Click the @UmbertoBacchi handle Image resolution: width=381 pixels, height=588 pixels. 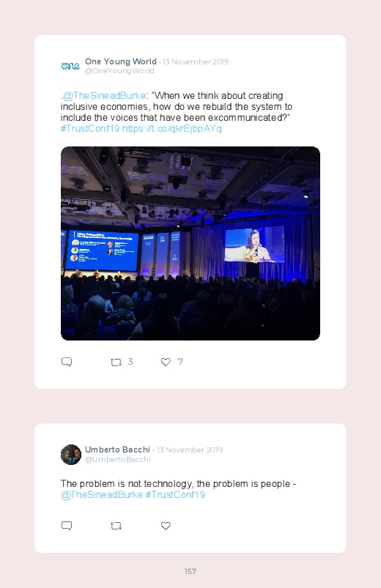pyautogui.click(x=117, y=459)
